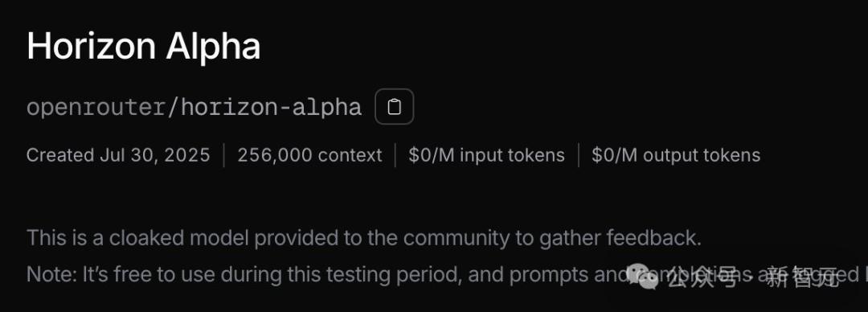Click the $0/M input tokens price
The width and height of the screenshot is (868, 312).
(486, 155)
